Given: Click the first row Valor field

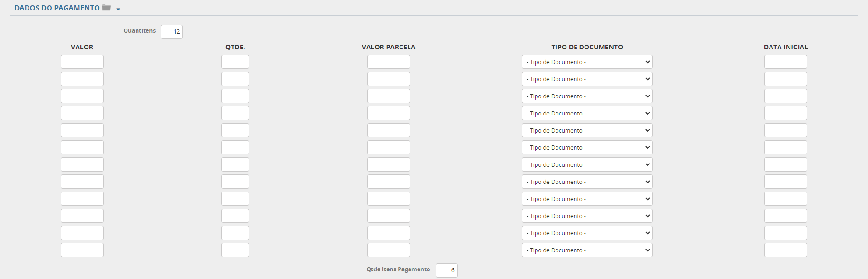Looking at the screenshot, I should tap(82, 62).
